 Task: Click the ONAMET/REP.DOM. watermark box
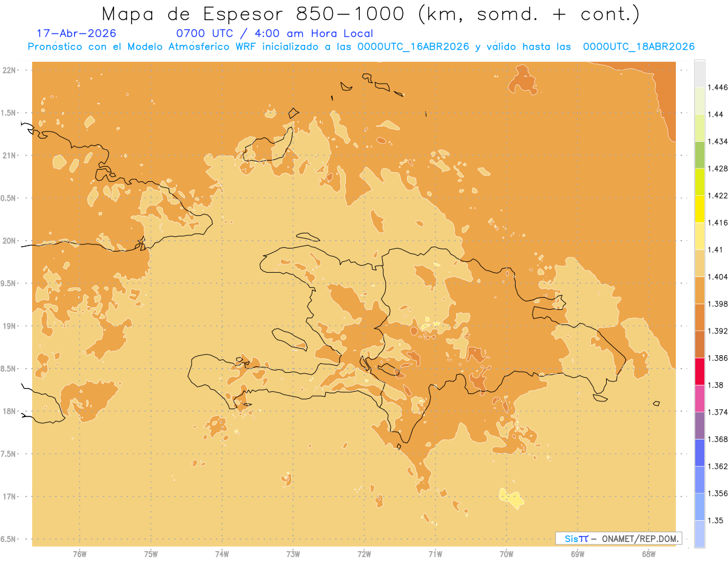(618, 538)
